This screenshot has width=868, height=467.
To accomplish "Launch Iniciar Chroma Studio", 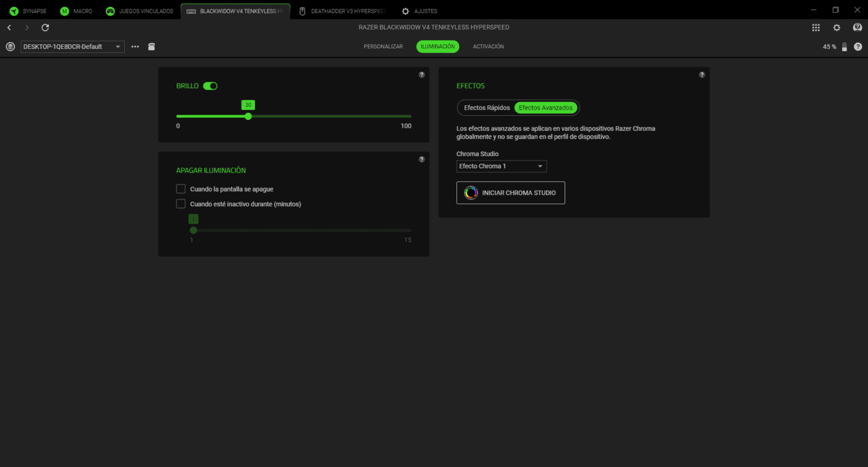I will coord(511,193).
